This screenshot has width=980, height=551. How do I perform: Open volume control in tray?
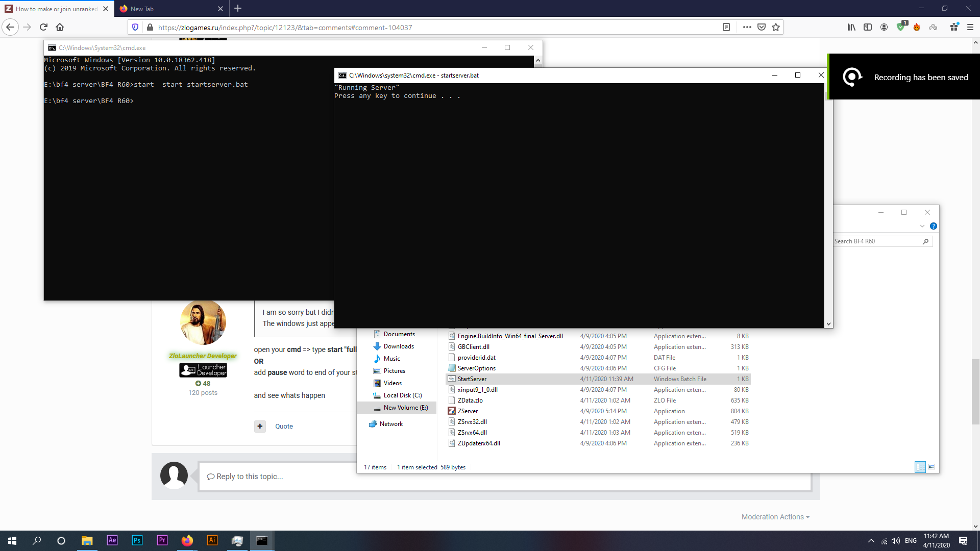click(x=896, y=541)
